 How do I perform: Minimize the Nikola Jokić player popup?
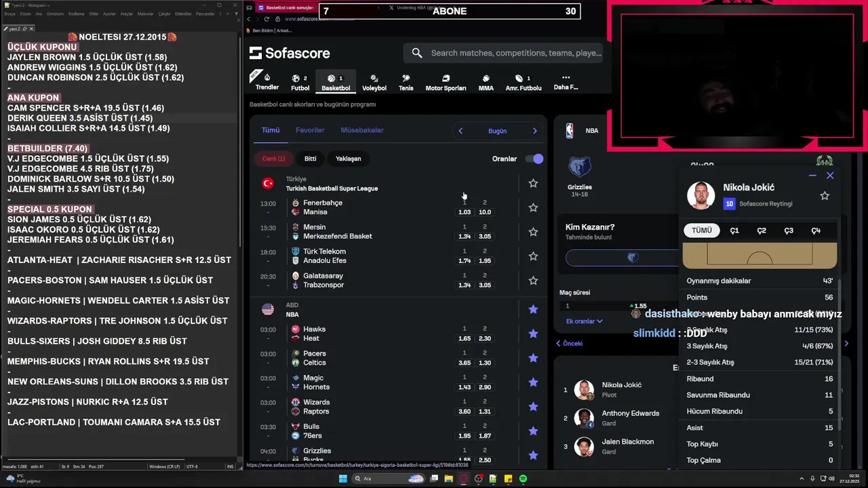[812, 176]
